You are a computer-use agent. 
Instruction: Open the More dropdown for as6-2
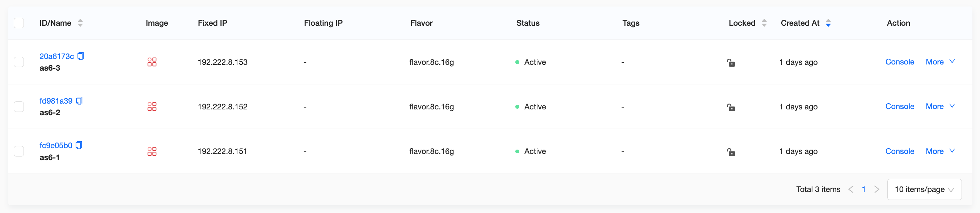point(940,106)
